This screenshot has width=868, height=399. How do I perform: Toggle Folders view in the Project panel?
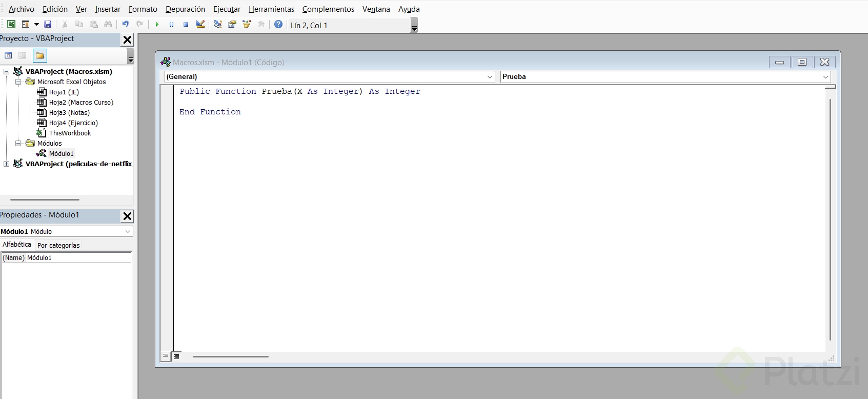tap(39, 55)
